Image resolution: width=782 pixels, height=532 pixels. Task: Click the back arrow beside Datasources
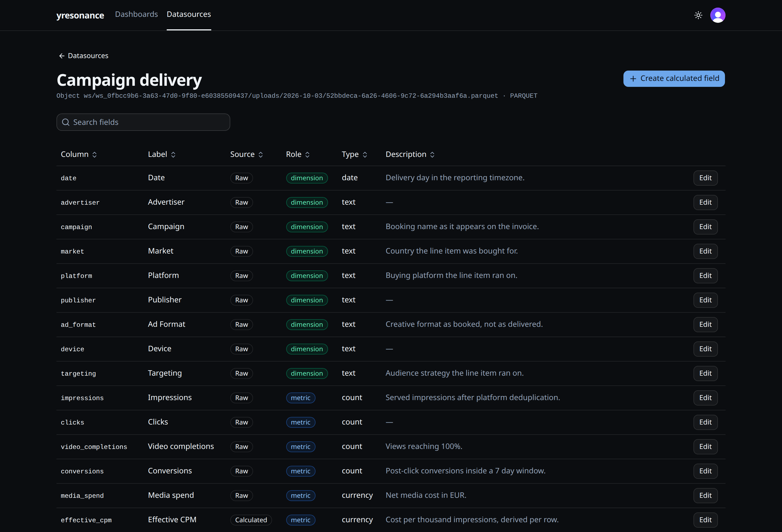62,56
